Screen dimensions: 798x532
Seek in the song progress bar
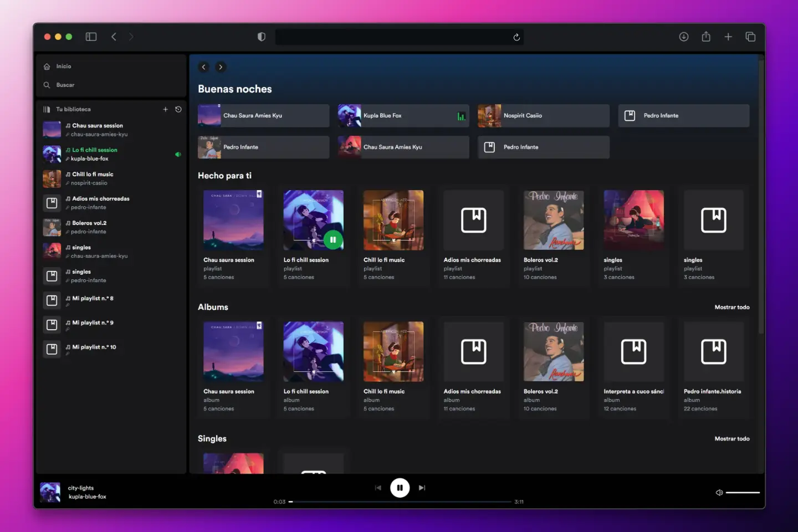coord(400,502)
